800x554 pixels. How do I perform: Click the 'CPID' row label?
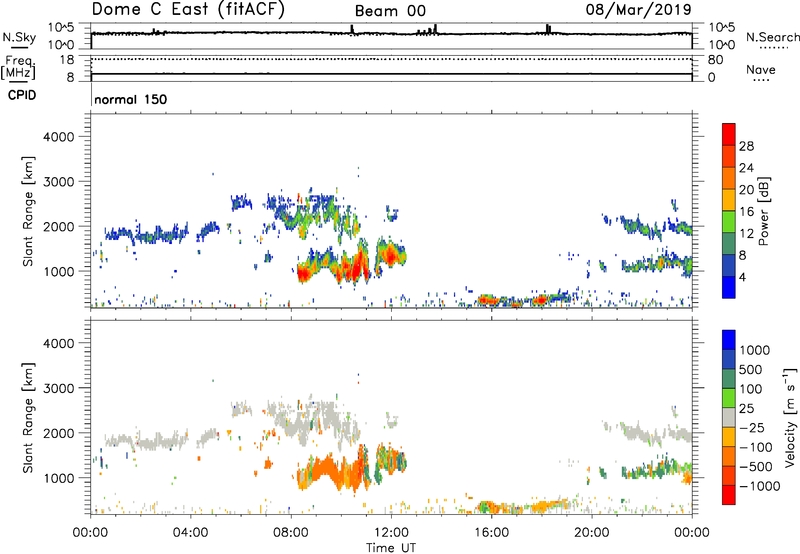[x=22, y=95]
